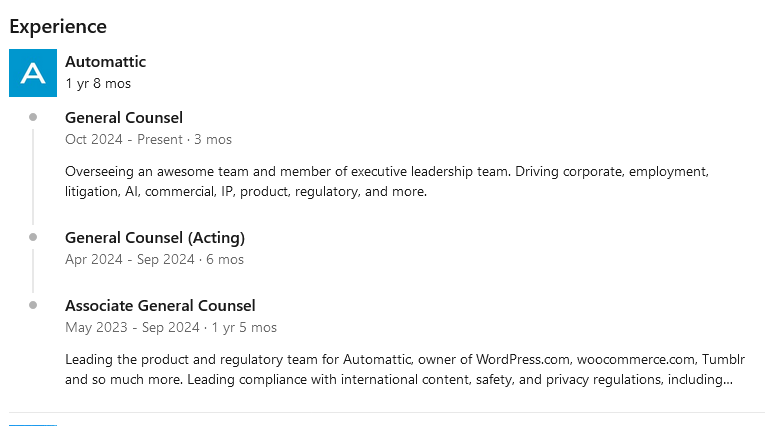The height and width of the screenshot is (426, 783).
Task: Select the May 2023 - Sep 2024 date range
Action: point(132,328)
